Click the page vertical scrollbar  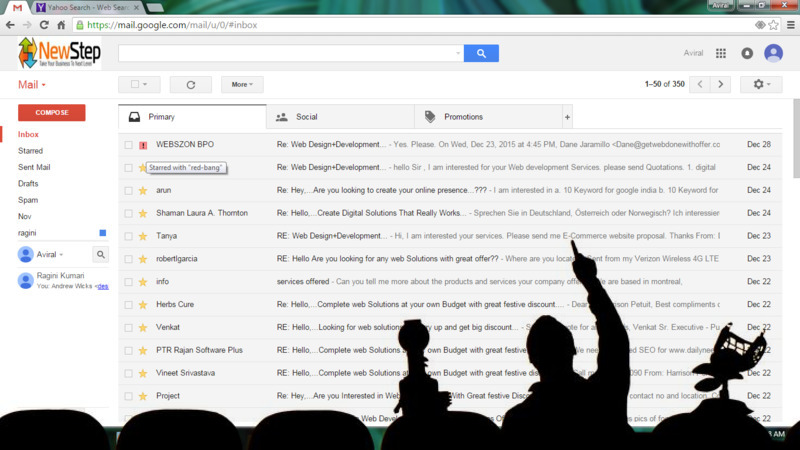click(796, 138)
